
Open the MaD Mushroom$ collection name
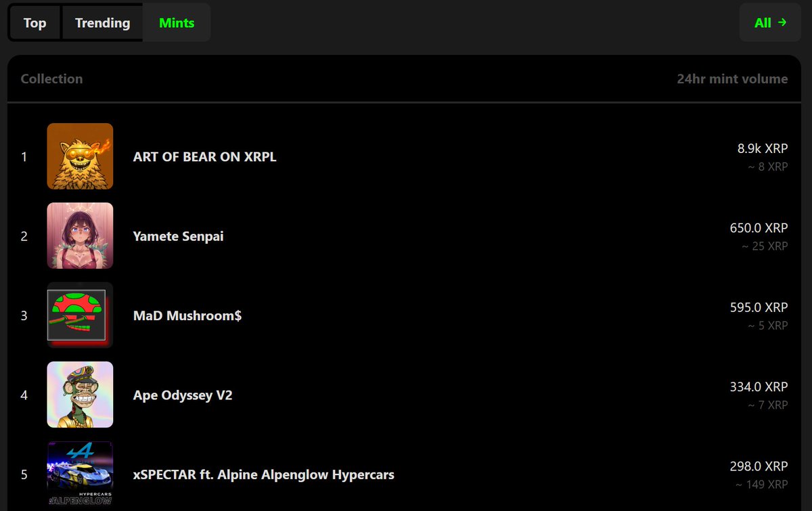187,316
